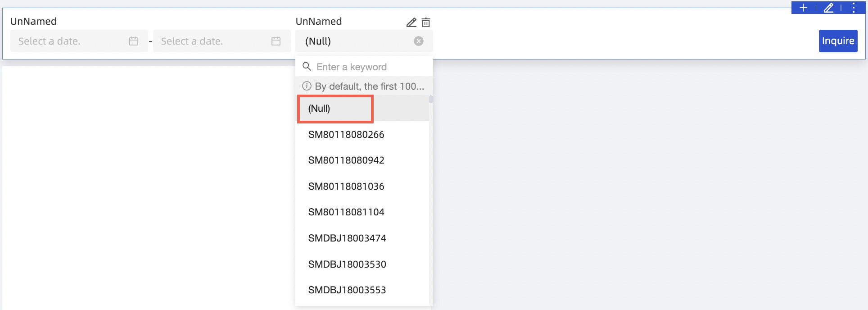The width and height of the screenshot is (868, 310).
Task: Click the edit pencil in blue toolbar
Action: click(x=828, y=8)
